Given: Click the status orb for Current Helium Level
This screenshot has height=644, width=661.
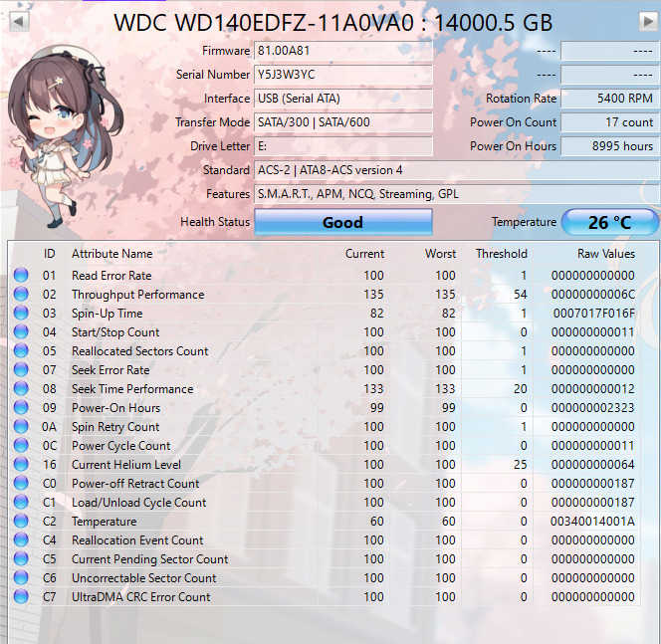Looking at the screenshot, I should pyautogui.click(x=21, y=464).
